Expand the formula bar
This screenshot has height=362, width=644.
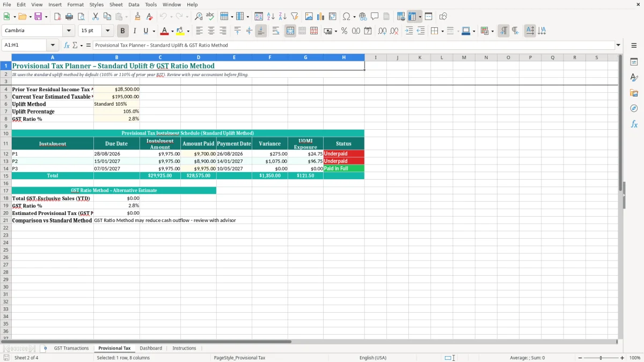click(618, 45)
